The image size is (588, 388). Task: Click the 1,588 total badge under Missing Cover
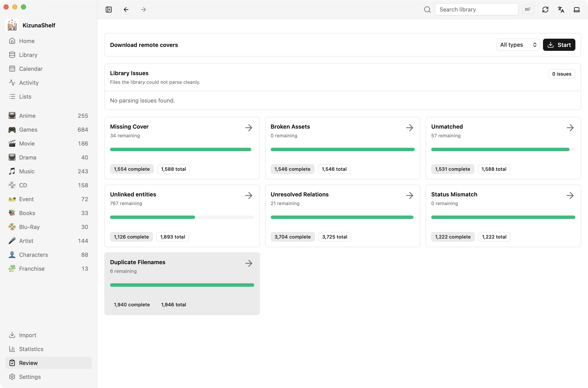coord(173,169)
